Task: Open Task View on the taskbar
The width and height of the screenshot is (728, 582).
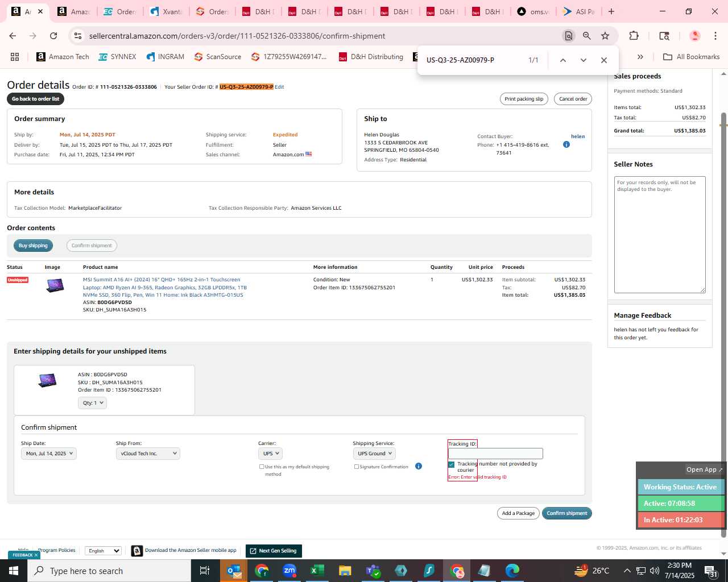Action: [x=205, y=571]
